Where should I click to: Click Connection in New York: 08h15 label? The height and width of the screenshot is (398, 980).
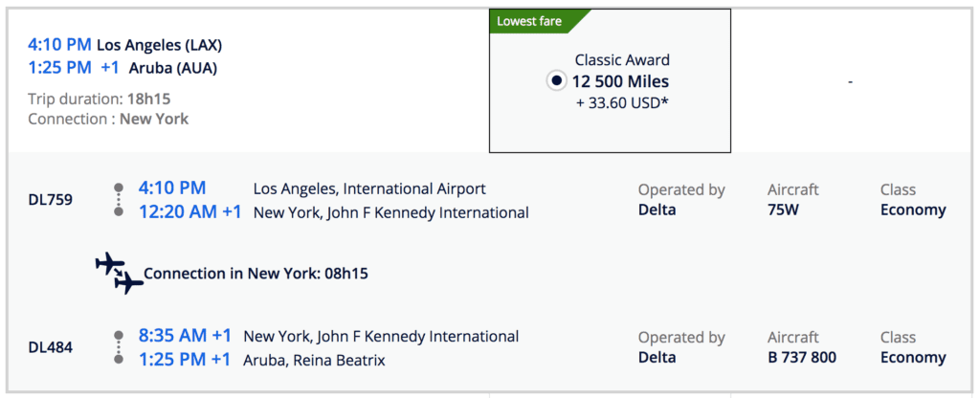(256, 274)
